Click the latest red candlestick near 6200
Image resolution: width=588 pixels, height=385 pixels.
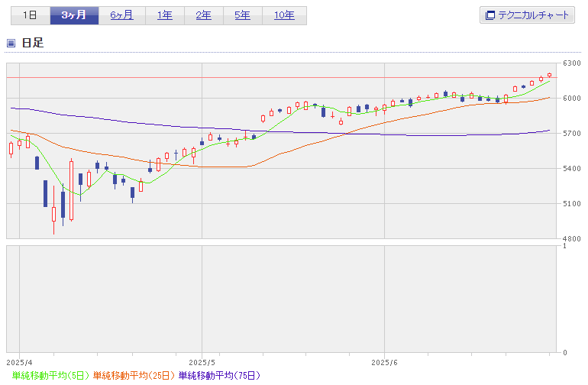click(x=549, y=75)
